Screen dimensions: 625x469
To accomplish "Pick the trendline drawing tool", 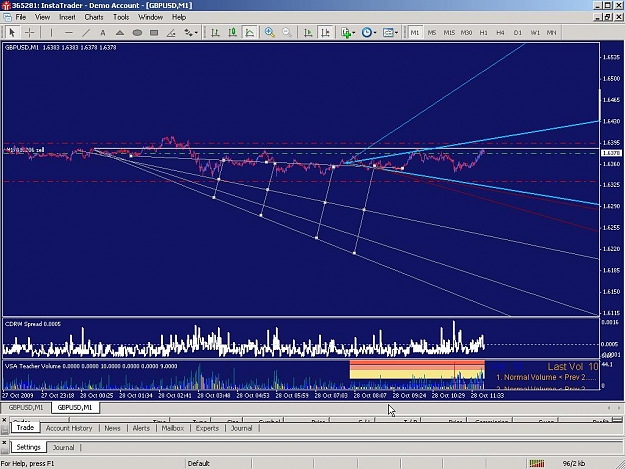I will 86,33.
